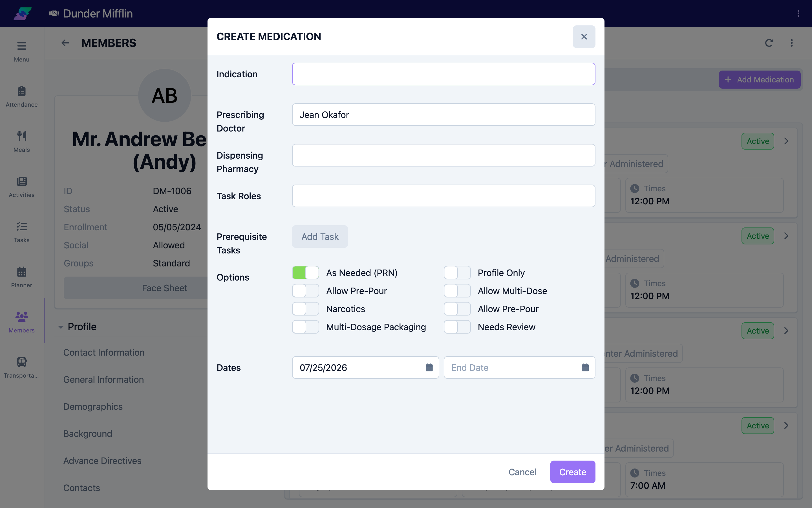This screenshot has width=812, height=508.
Task: Toggle Multi-Dosage Packaging on
Action: tap(305, 327)
